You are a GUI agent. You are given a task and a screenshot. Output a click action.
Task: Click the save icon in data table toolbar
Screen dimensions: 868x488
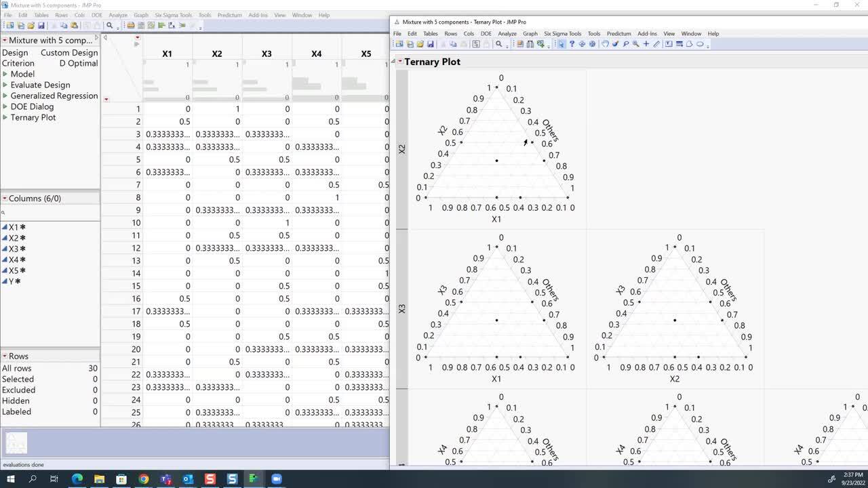tap(41, 26)
